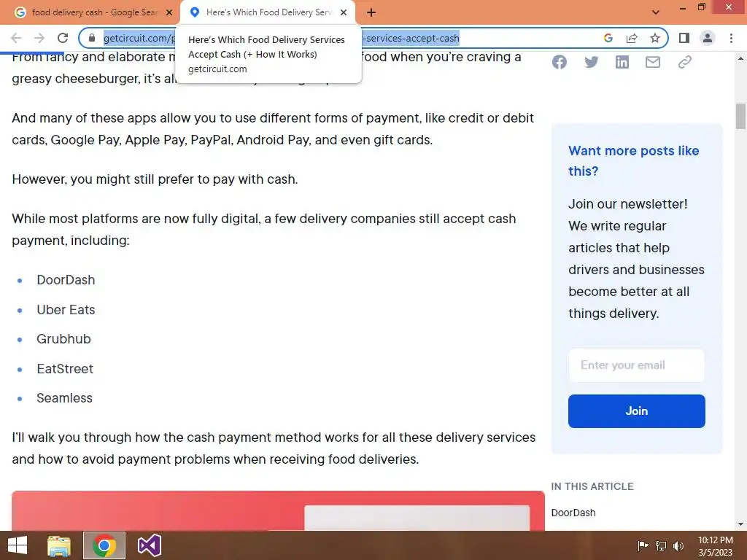747x560 pixels.
Task: Click DoorDash list item
Action: tap(66, 280)
